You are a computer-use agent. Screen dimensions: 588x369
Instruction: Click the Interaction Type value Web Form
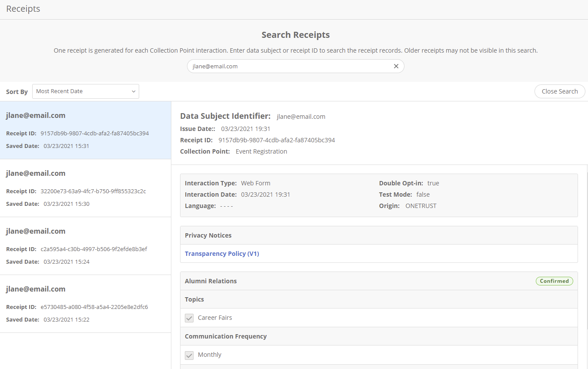pos(256,183)
